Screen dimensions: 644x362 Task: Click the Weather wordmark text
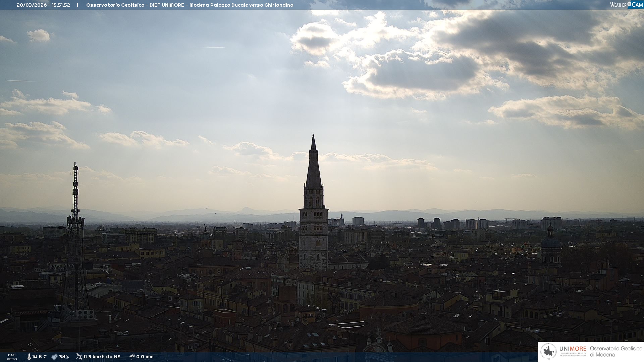click(x=618, y=5)
